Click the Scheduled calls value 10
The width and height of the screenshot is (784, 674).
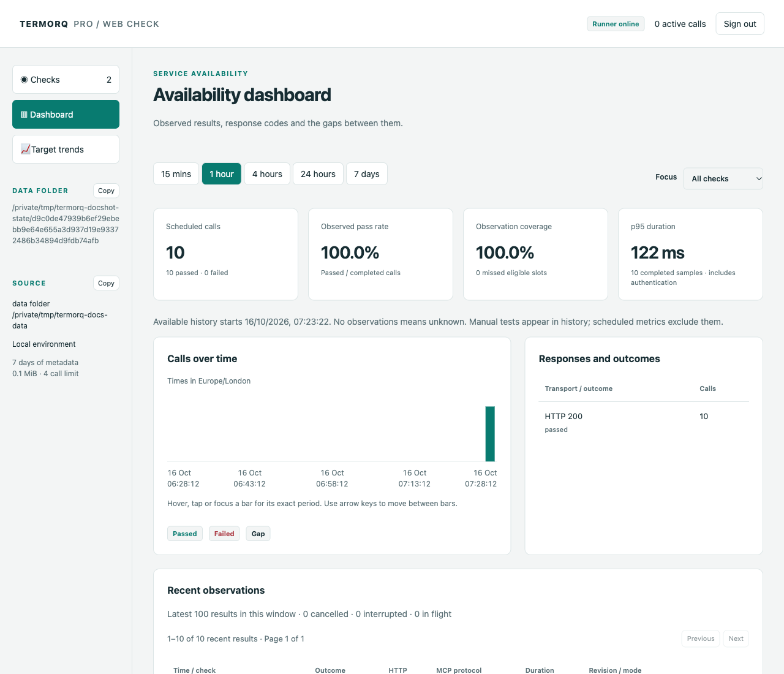coord(175,252)
